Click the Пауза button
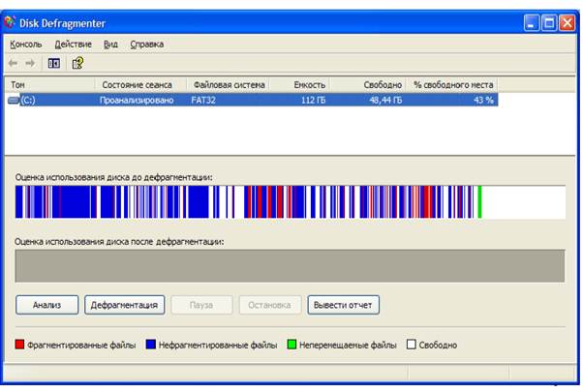The height and width of the screenshot is (392, 583). (x=201, y=305)
